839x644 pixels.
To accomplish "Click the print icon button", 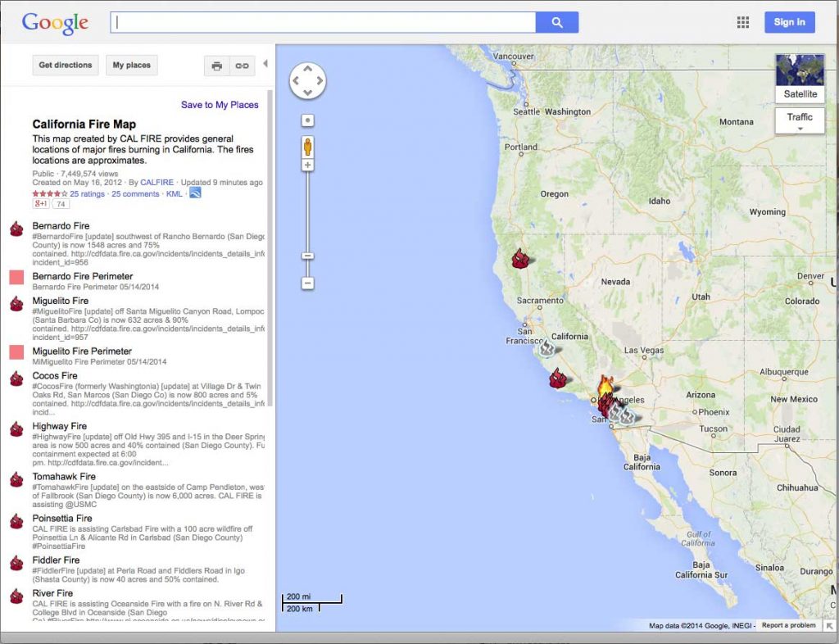I will coord(216,66).
